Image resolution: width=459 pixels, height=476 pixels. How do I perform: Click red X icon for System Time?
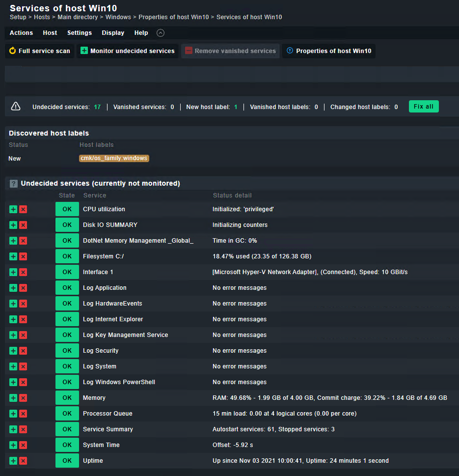click(x=23, y=445)
